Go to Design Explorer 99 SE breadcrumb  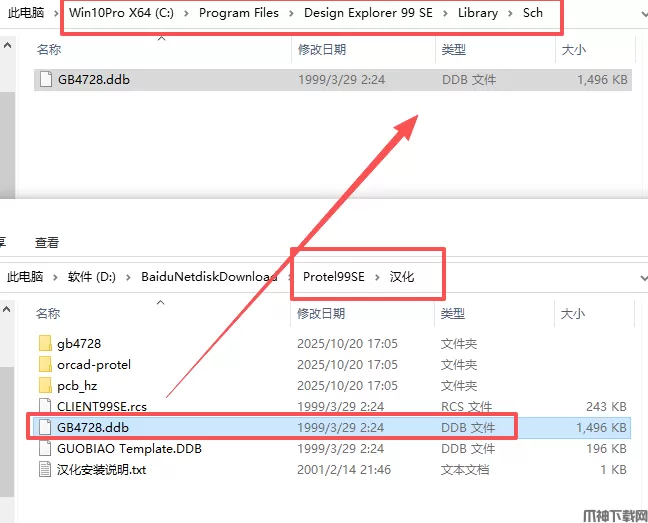point(368,13)
